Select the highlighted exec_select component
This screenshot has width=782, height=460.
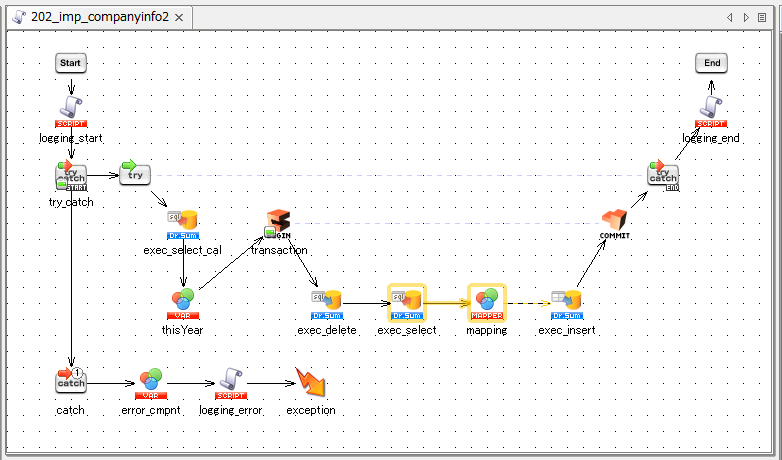pos(406,301)
